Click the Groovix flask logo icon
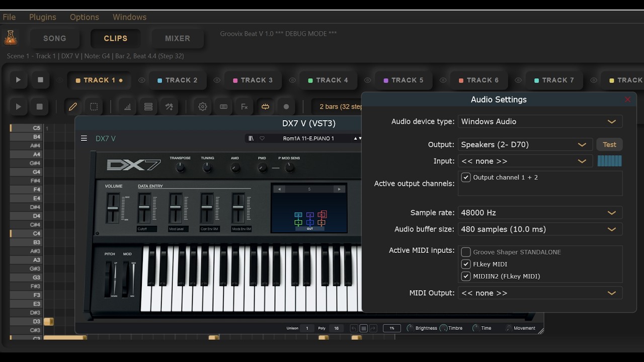Image resolution: width=644 pixels, height=362 pixels. (11, 37)
